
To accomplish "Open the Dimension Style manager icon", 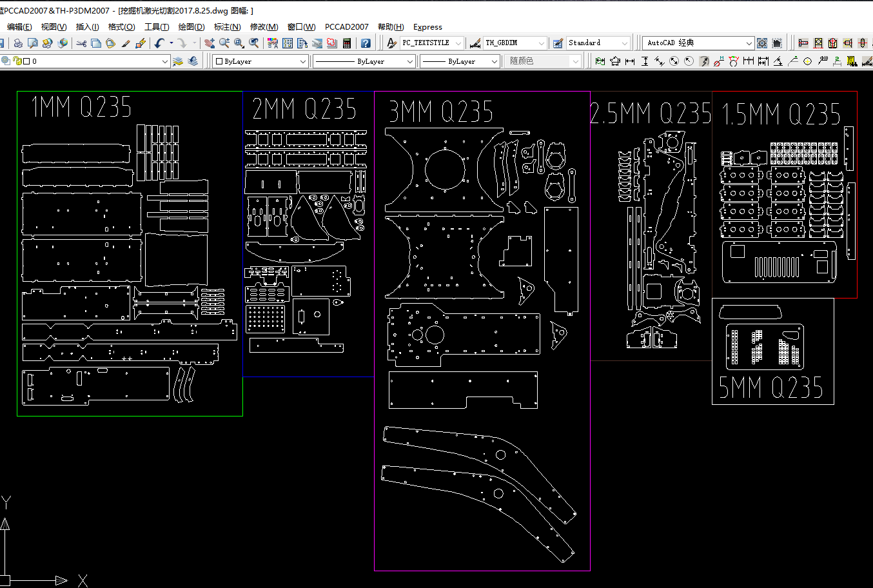I will [x=475, y=43].
